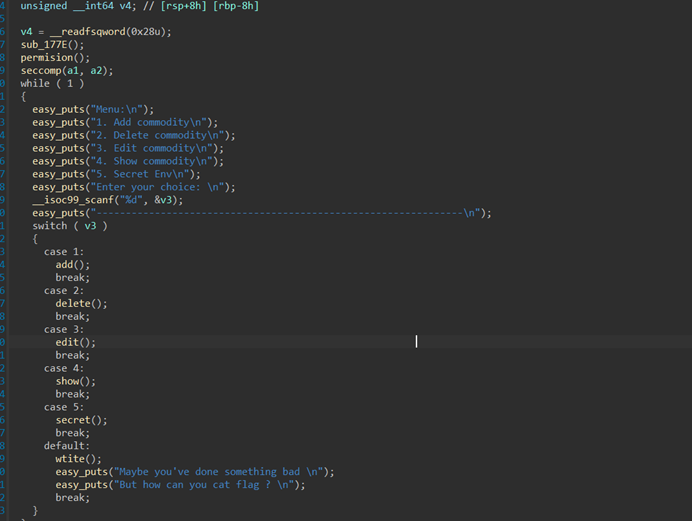Click the show() function call

tap(75, 381)
